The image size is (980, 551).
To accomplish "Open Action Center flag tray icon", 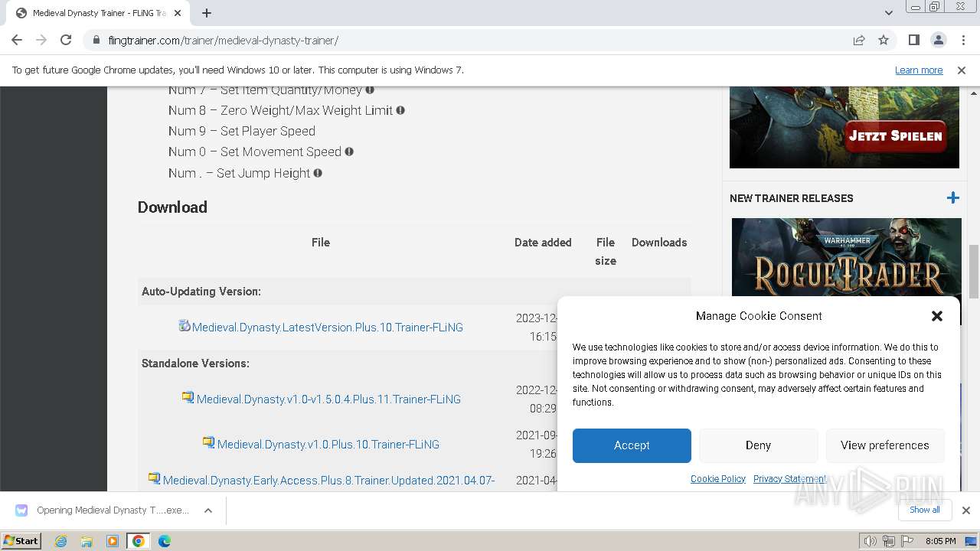I will pos(907,541).
